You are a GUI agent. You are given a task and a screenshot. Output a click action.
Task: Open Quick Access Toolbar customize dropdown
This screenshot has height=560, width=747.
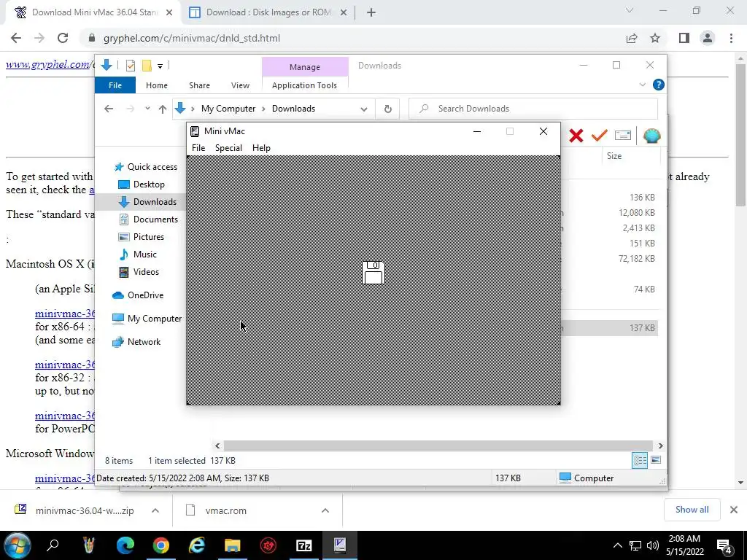pyautogui.click(x=160, y=66)
